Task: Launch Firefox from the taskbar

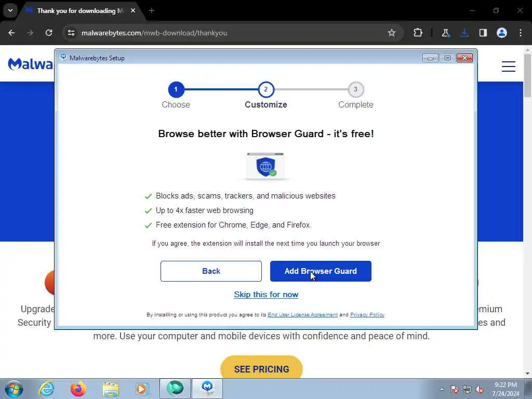Action: [78, 389]
